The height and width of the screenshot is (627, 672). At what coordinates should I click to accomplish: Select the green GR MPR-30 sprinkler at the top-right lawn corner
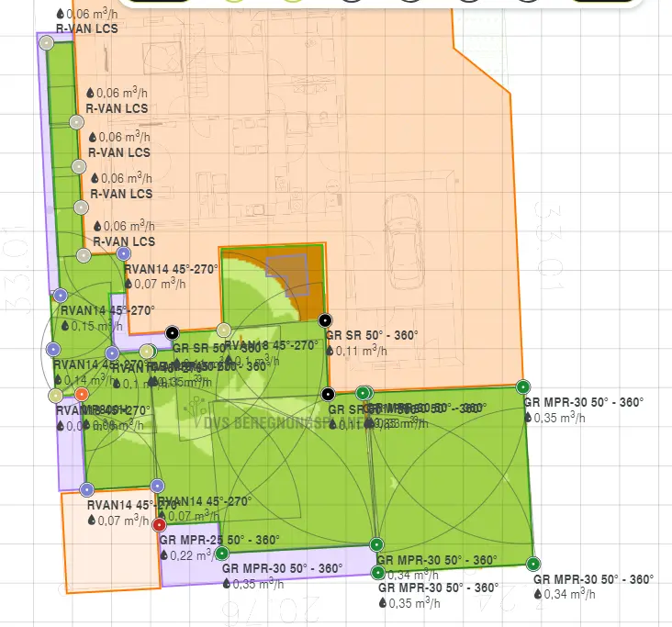(x=523, y=387)
